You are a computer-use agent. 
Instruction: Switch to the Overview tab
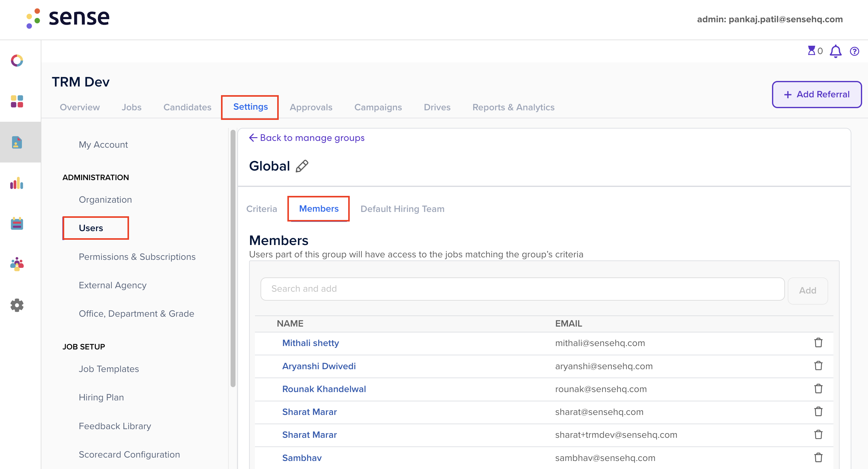point(80,107)
